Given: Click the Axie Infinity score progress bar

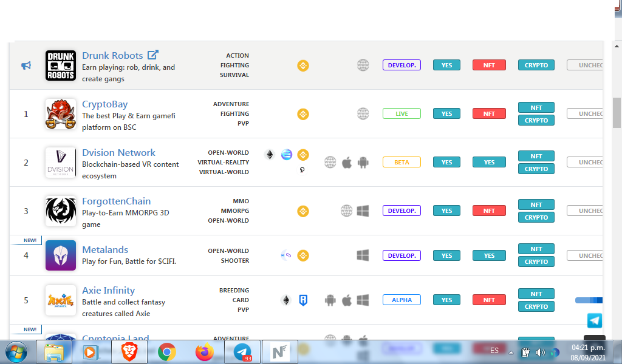Looking at the screenshot, I should [589, 300].
